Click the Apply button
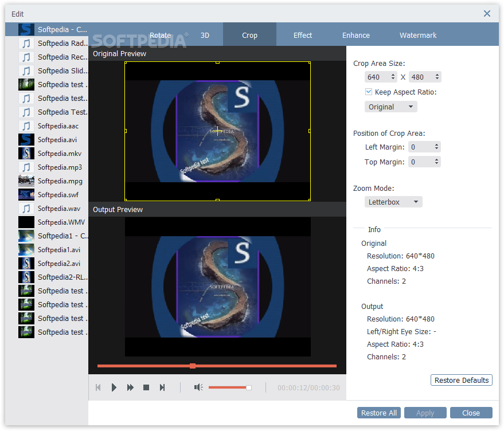 click(425, 413)
